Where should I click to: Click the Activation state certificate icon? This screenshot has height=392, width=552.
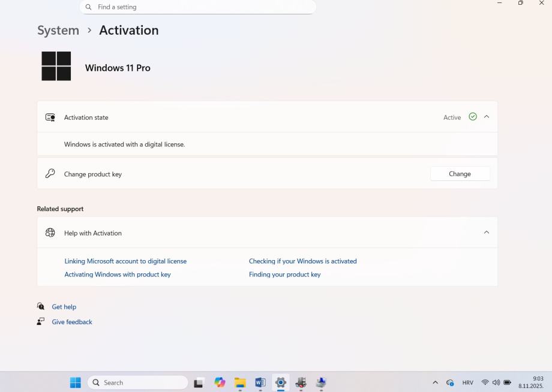(x=50, y=117)
